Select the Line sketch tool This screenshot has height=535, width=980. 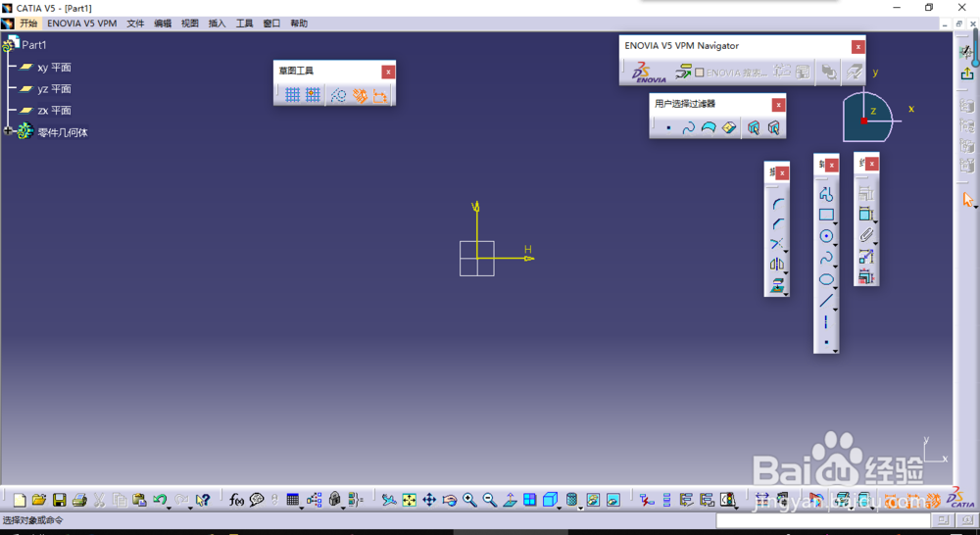[x=826, y=300]
